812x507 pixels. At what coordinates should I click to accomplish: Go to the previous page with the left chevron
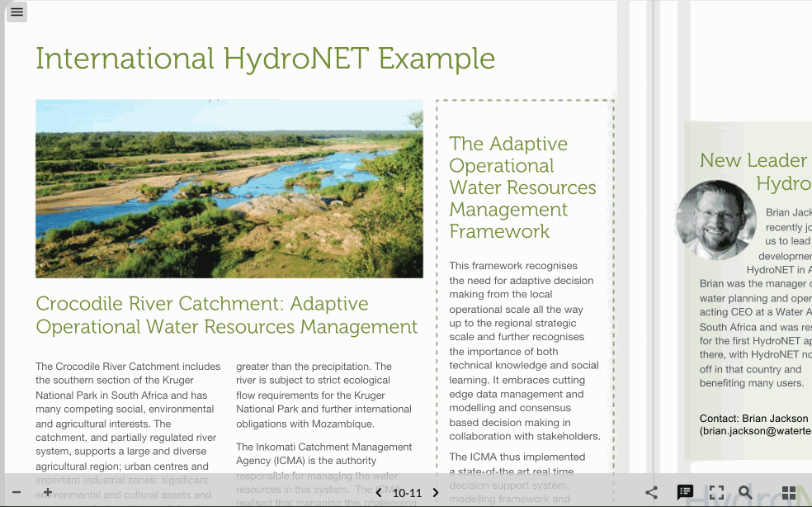pyautogui.click(x=379, y=492)
